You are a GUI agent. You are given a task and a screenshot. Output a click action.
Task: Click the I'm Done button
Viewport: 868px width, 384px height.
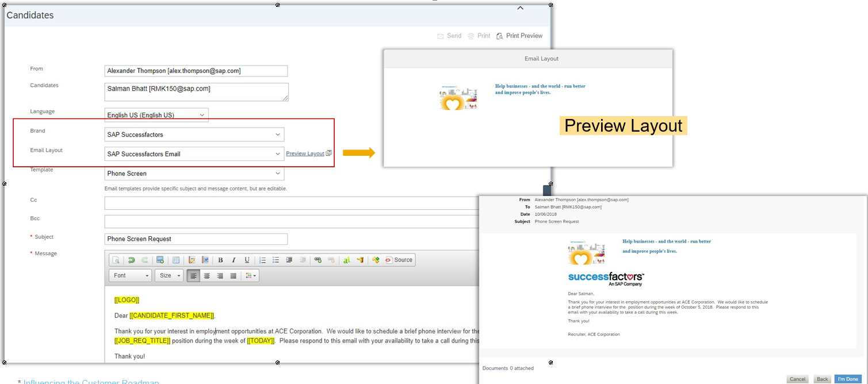(848, 379)
